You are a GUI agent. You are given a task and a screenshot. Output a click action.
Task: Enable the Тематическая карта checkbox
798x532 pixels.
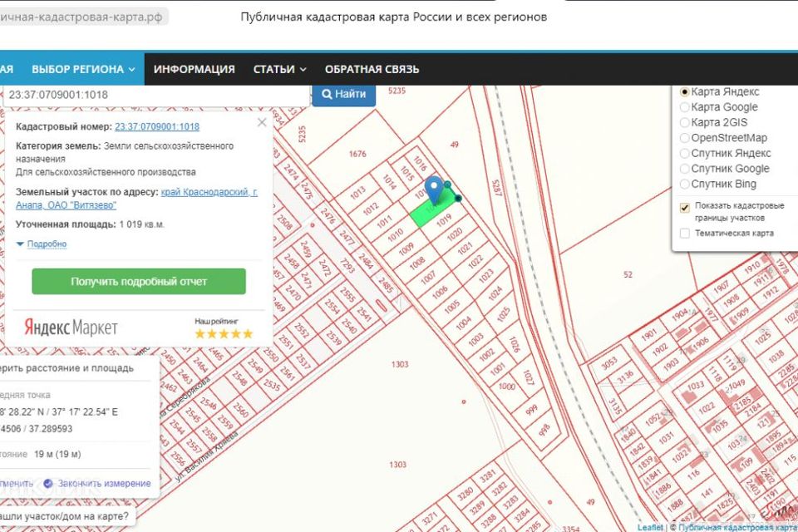(x=685, y=234)
